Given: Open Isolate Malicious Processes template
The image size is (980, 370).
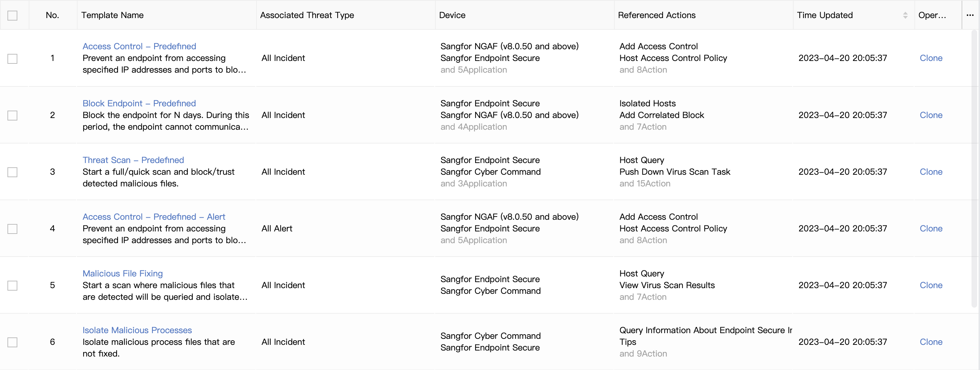Looking at the screenshot, I should point(137,330).
